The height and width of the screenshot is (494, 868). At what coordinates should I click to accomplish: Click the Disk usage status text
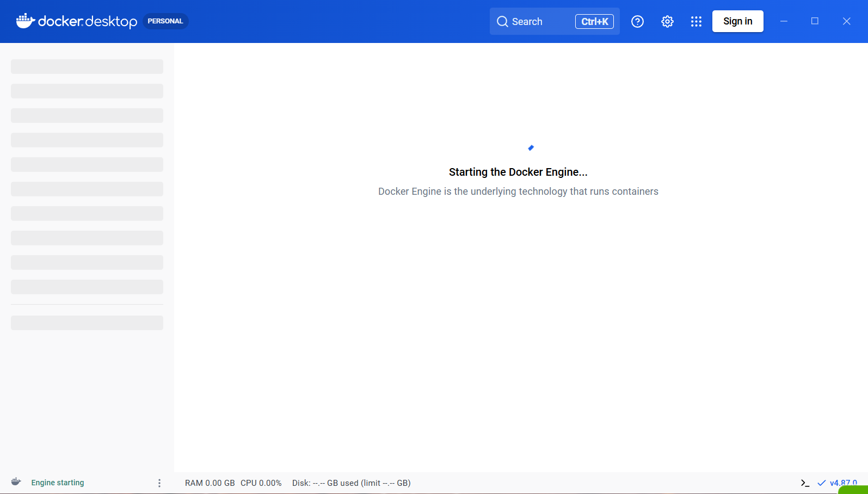tap(352, 483)
